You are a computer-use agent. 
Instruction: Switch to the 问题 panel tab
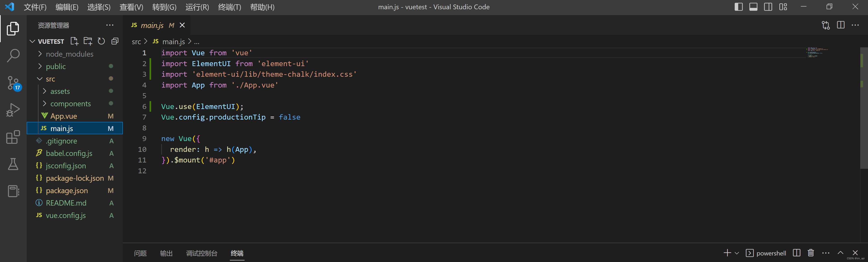tap(140, 253)
